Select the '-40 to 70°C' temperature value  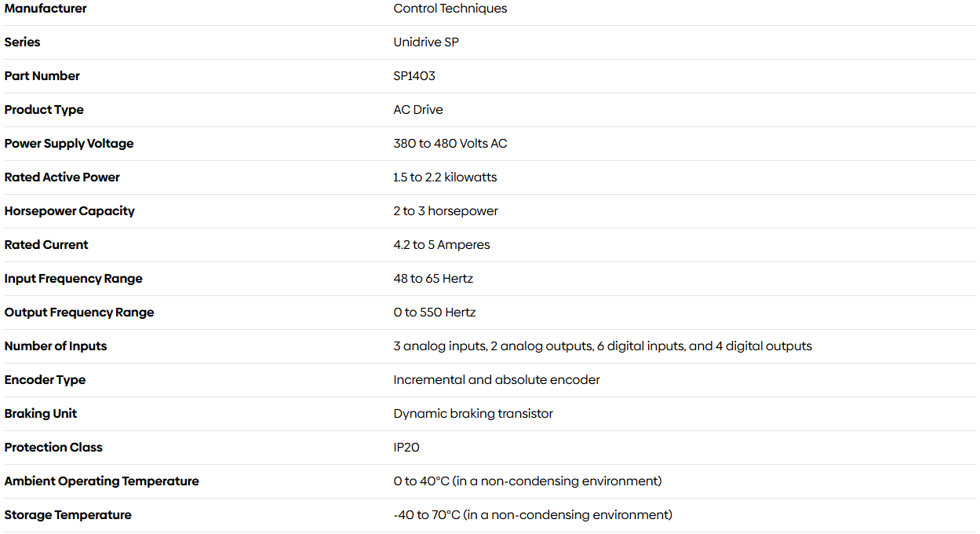pos(533,515)
